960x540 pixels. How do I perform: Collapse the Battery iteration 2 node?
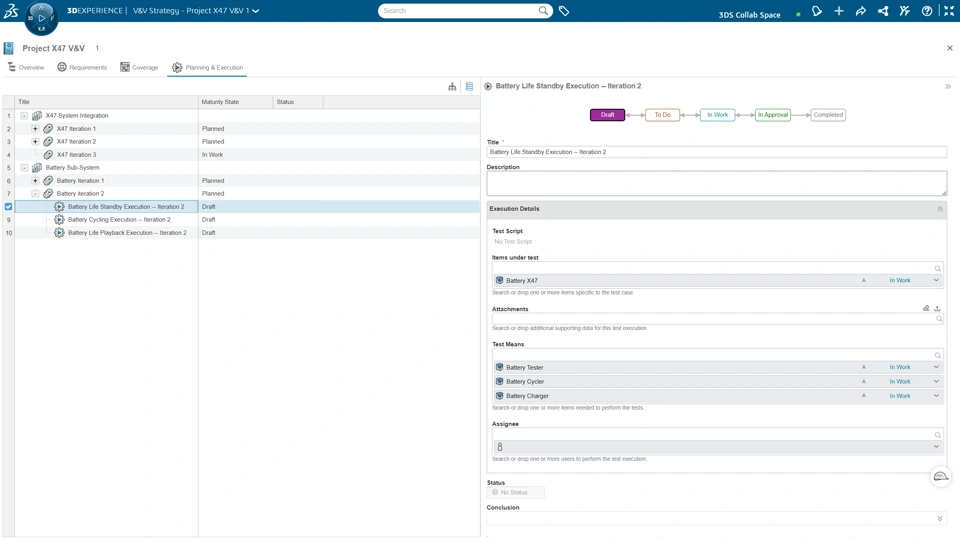[35, 193]
